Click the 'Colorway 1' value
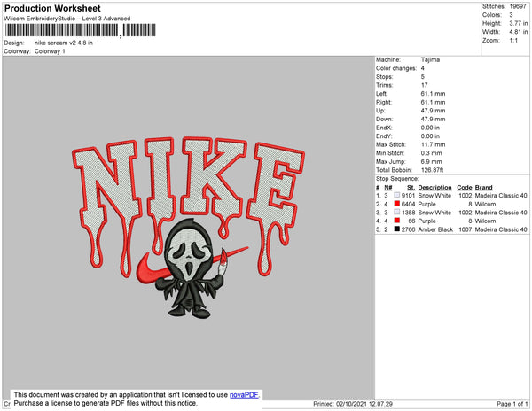The width and height of the screenshot is (532, 411). [x=50, y=51]
